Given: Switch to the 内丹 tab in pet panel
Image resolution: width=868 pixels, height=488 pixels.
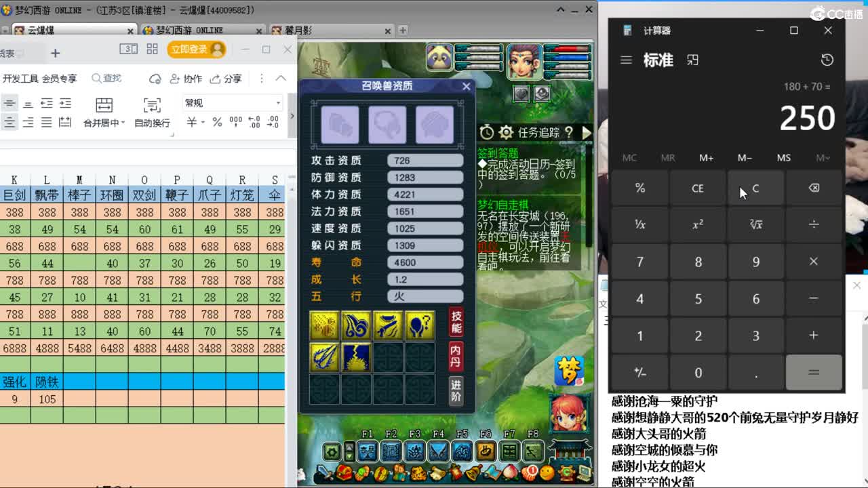Looking at the screenshot, I should [x=456, y=355].
